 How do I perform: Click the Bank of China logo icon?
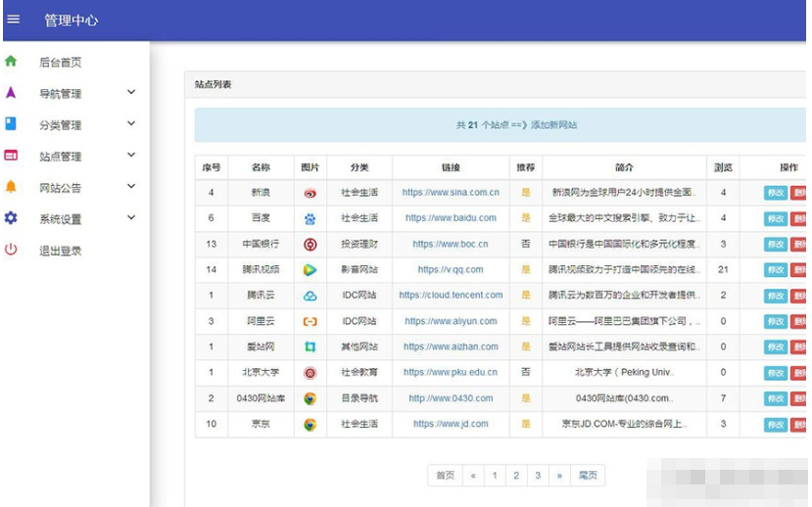point(310,244)
